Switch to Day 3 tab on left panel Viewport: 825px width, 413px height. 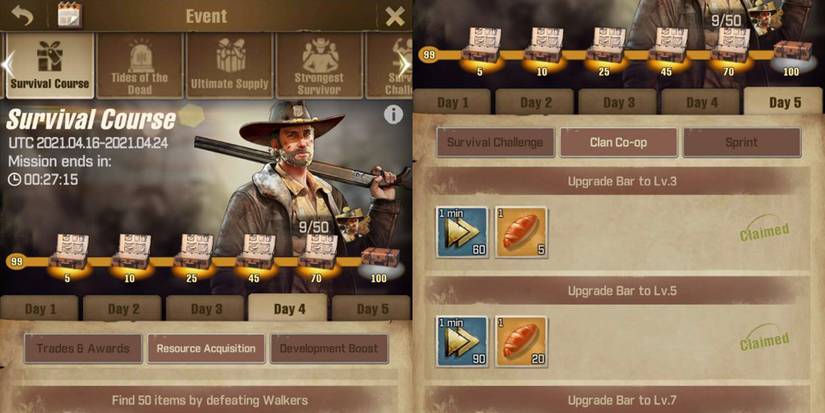click(205, 309)
